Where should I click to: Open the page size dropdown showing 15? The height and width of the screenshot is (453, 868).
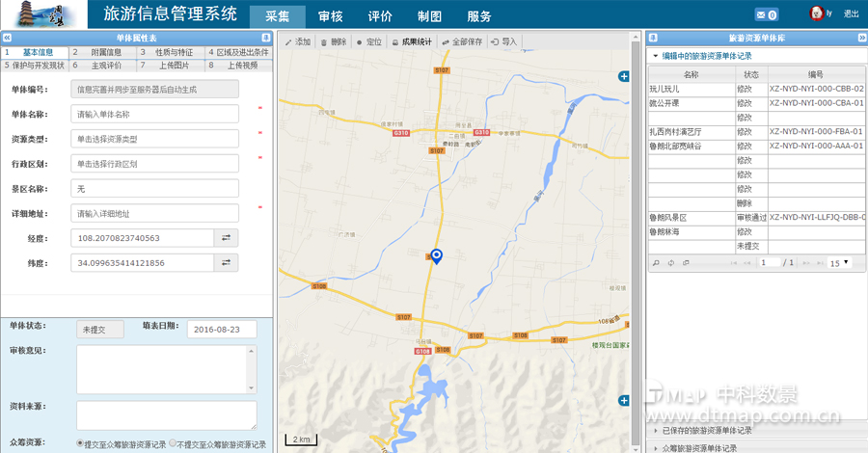pos(840,262)
